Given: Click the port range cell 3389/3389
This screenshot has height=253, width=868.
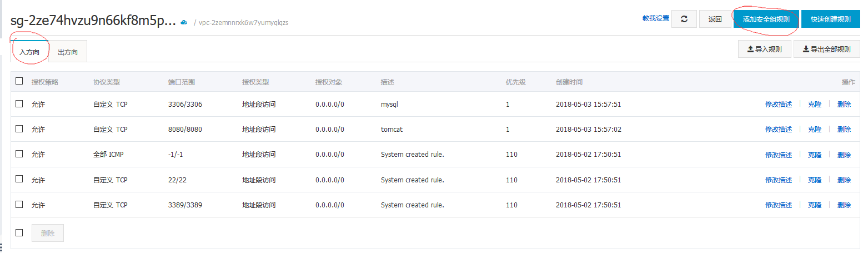Looking at the screenshot, I should tap(185, 205).
